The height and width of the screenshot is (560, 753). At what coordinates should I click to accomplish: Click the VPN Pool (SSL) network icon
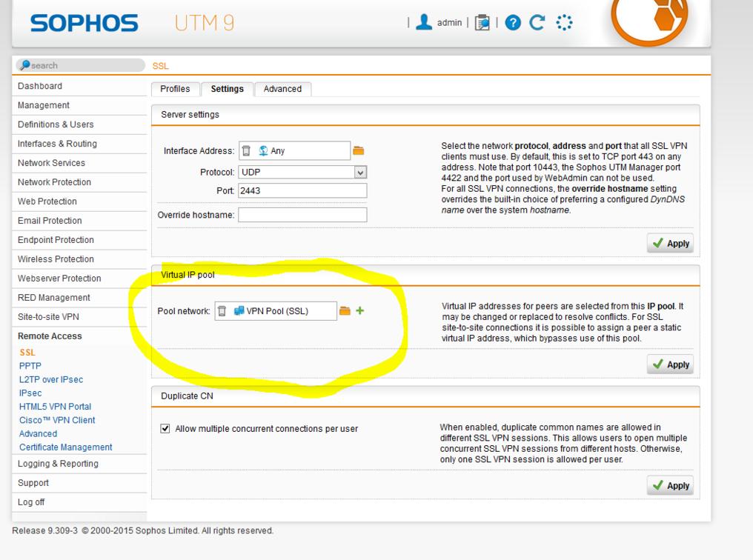[239, 310]
